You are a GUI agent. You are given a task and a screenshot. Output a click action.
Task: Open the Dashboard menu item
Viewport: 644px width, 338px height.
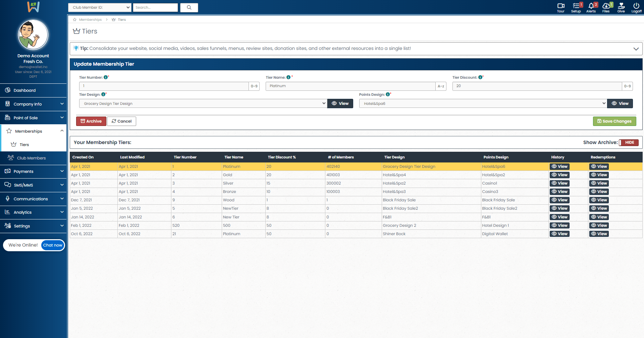[24, 90]
